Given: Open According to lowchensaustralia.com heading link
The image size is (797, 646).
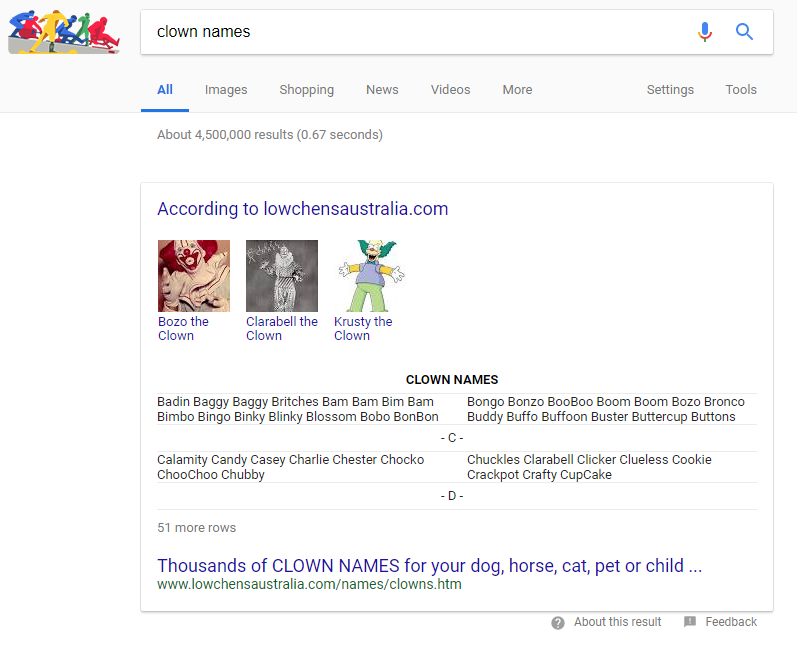Looking at the screenshot, I should tap(302, 209).
